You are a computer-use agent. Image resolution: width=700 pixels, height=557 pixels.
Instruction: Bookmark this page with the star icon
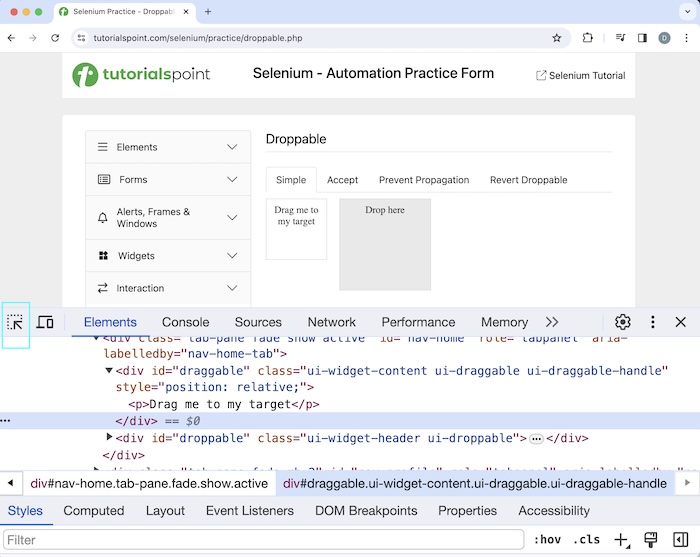pos(557,38)
